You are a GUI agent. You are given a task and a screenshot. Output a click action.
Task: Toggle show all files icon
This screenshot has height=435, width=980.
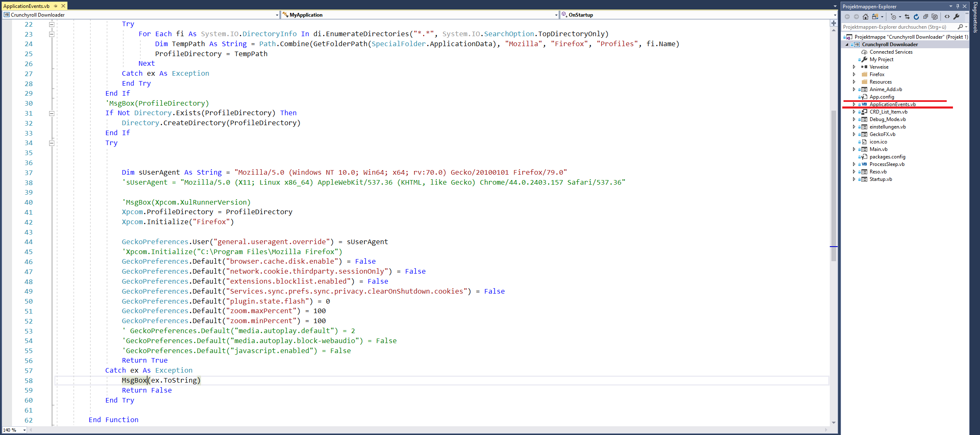tap(935, 17)
